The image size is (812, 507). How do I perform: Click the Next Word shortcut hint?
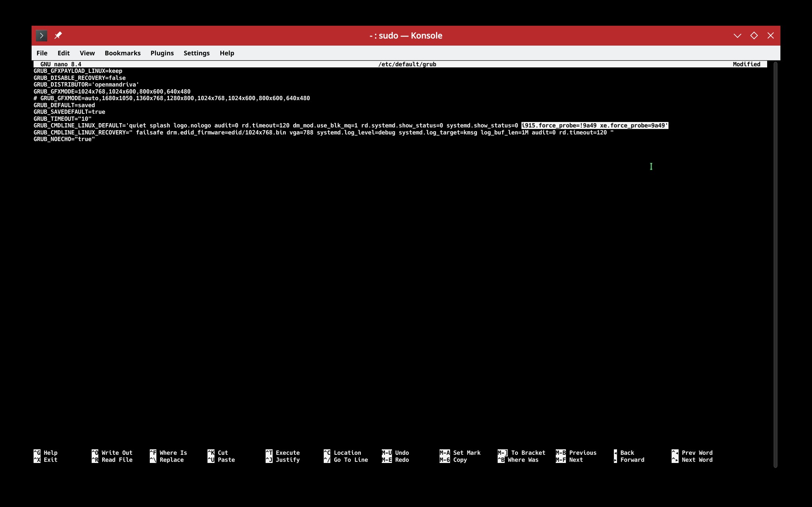coord(692,460)
